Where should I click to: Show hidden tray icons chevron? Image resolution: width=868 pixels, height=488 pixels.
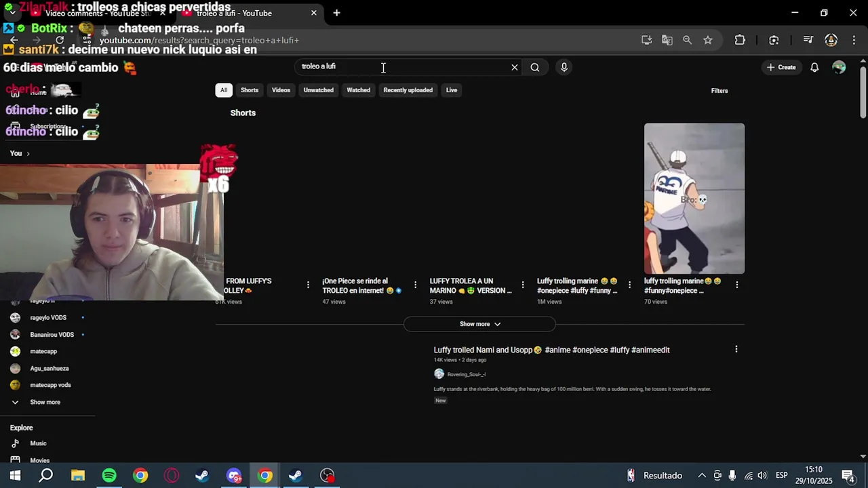tap(702, 475)
